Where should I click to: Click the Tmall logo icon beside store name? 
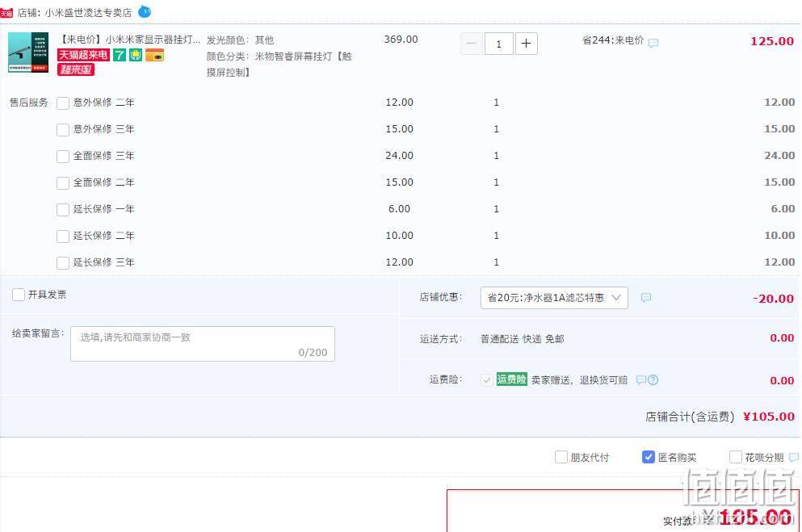coord(6,12)
